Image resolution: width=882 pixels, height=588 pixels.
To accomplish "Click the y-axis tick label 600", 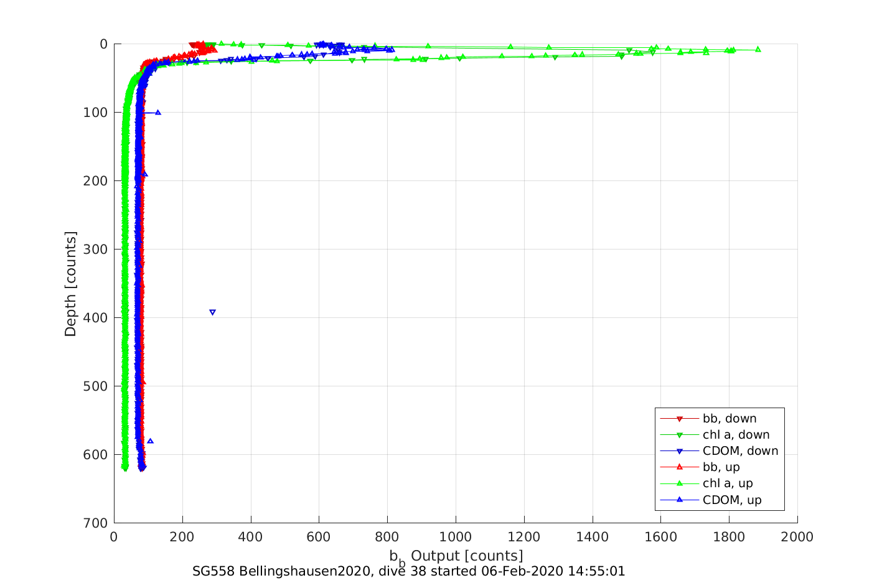I will pyautogui.click(x=96, y=455).
